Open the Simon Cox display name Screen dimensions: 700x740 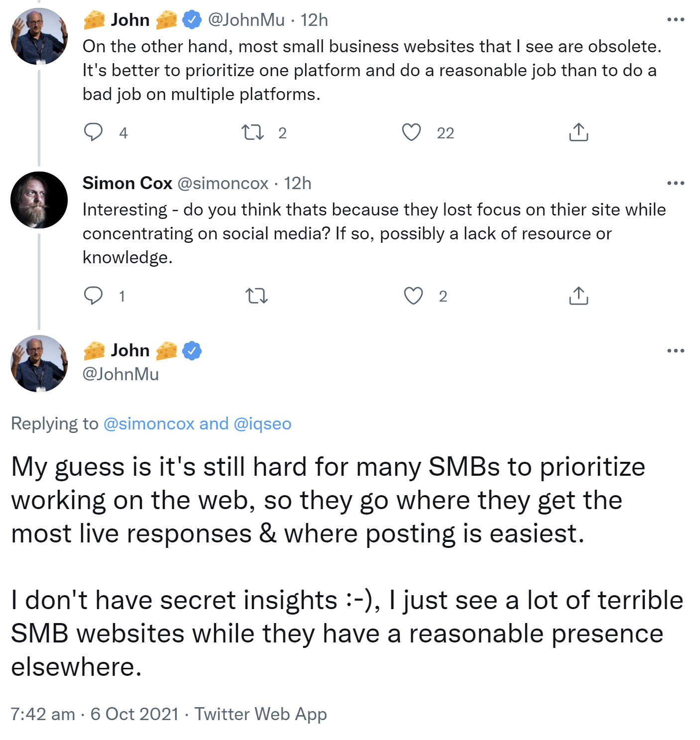pyautogui.click(x=127, y=183)
